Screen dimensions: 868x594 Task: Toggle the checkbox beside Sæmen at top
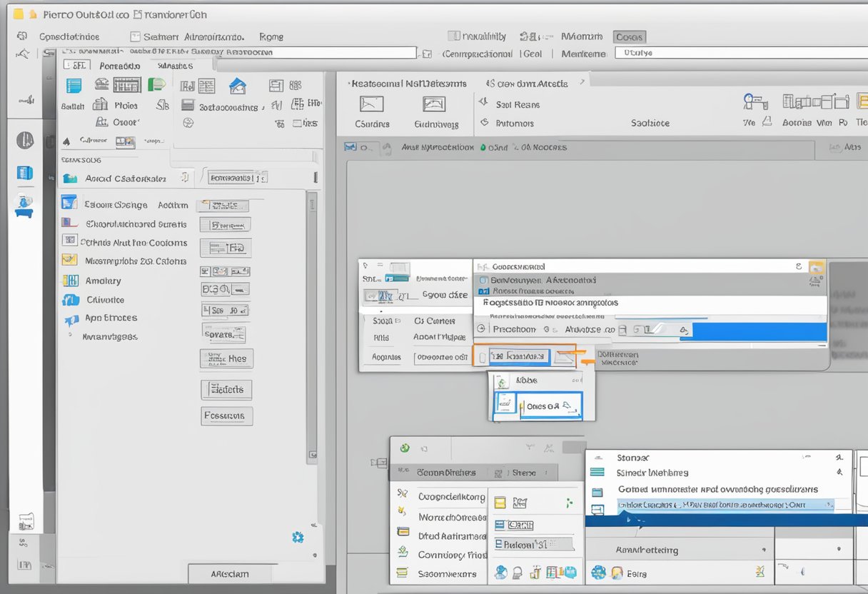pos(135,36)
